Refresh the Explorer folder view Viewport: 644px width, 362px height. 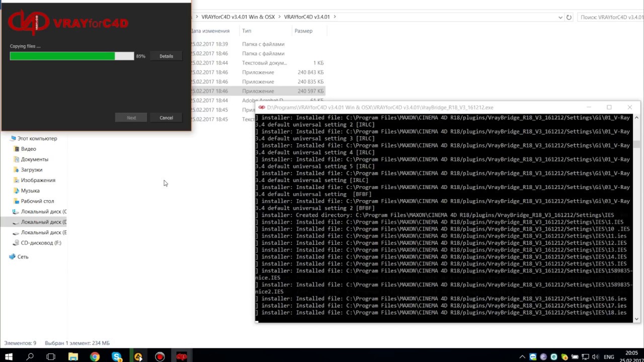click(569, 17)
